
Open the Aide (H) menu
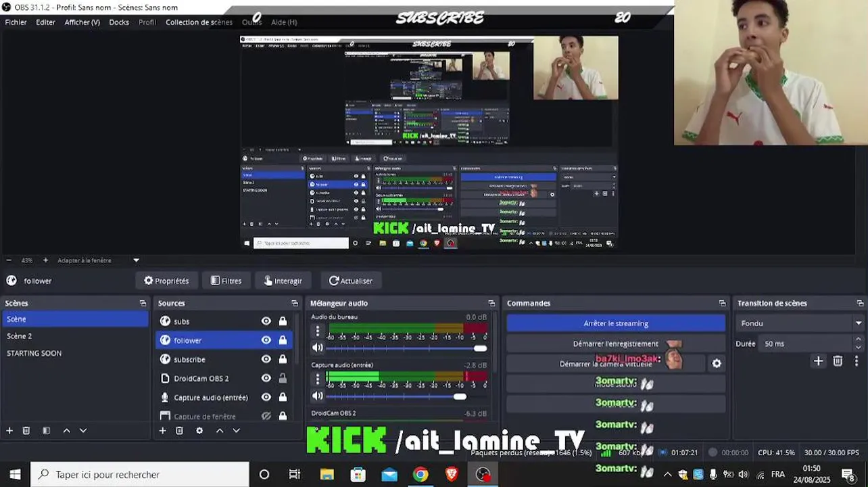pyautogui.click(x=283, y=22)
